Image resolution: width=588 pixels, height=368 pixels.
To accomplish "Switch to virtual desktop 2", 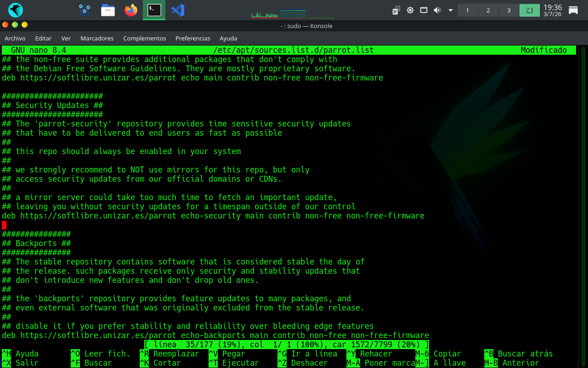I will (x=488, y=10).
